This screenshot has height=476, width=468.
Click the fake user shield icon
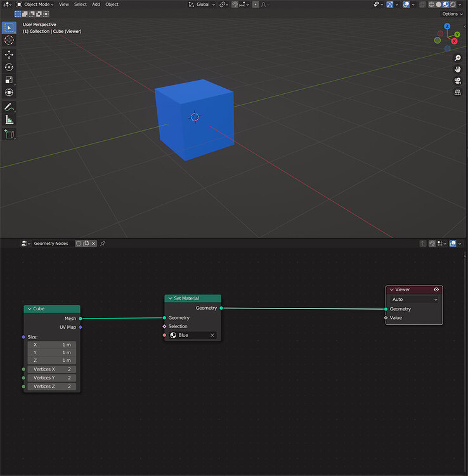coord(79,244)
